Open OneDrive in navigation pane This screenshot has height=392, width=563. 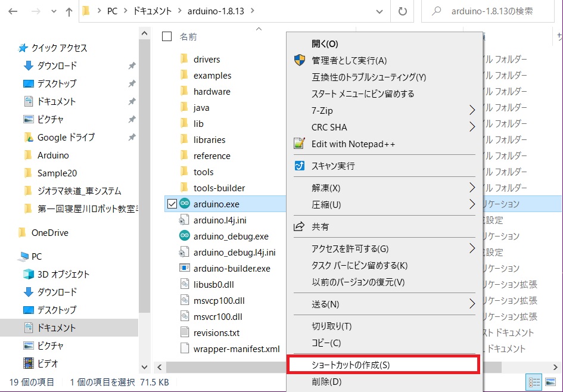pyautogui.click(x=49, y=232)
